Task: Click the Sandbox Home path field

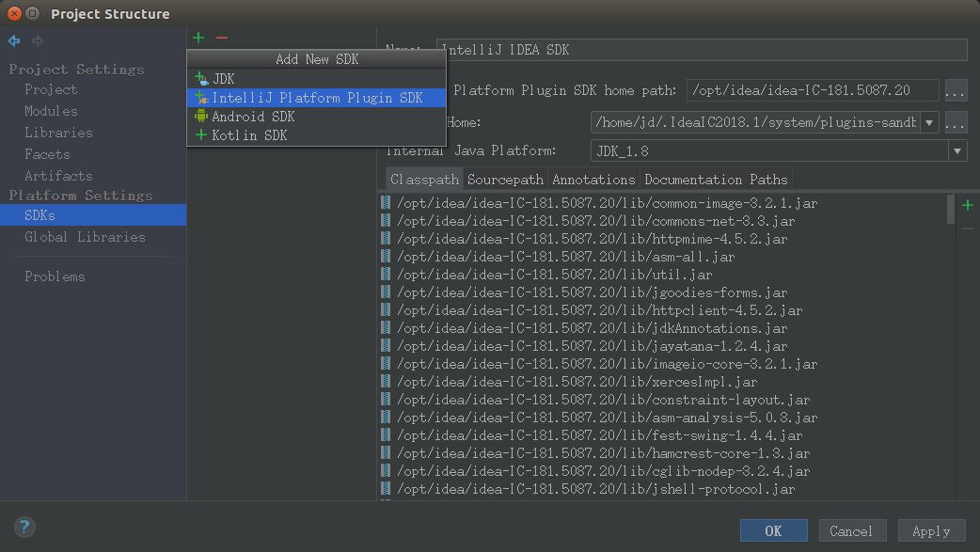Action: point(755,122)
